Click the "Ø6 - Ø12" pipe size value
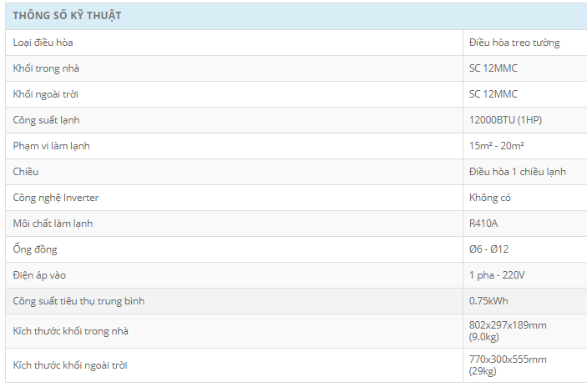 (490, 249)
